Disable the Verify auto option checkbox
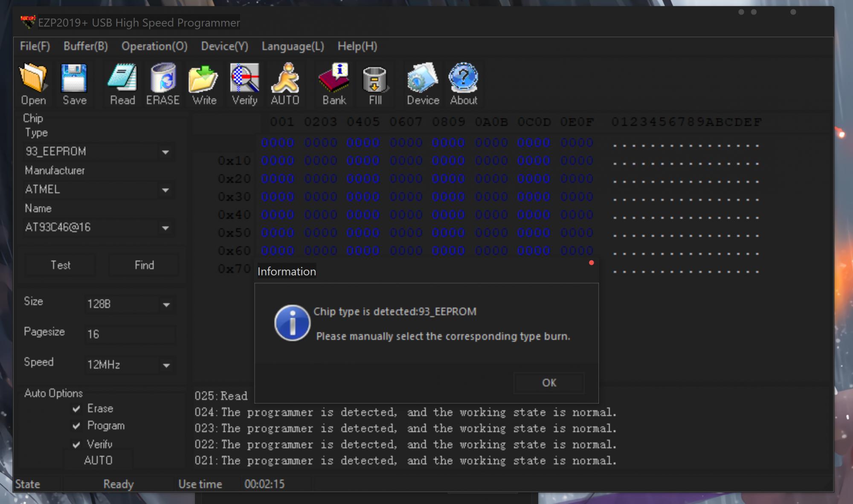853x504 pixels. (x=76, y=445)
